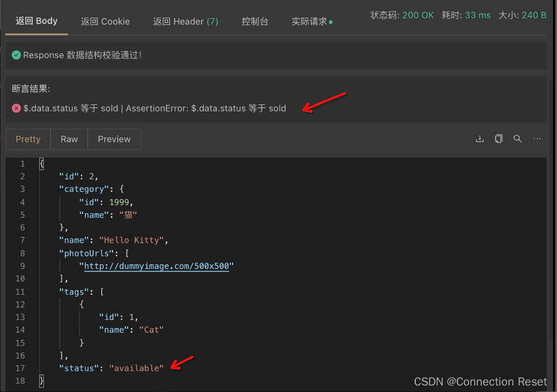Open the 返回 Cookie tab
Screen dimensions: 557x392
pos(105,22)
